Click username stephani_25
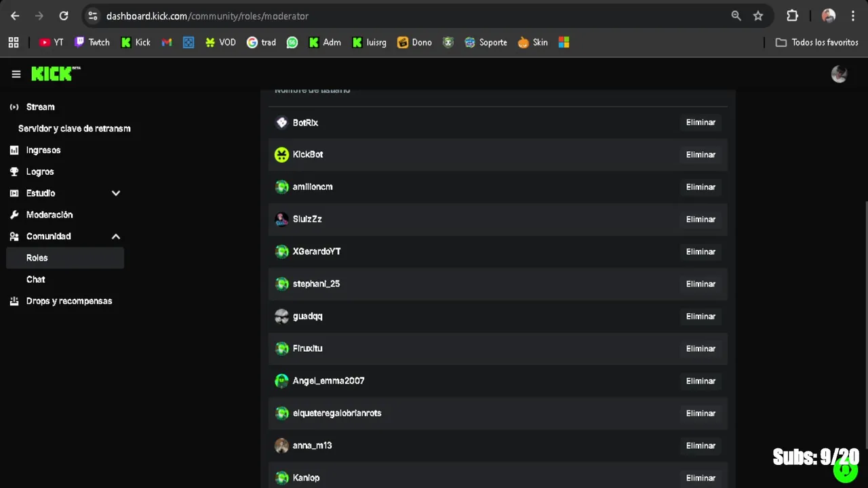Screen dimensions: 868x488 316,284
